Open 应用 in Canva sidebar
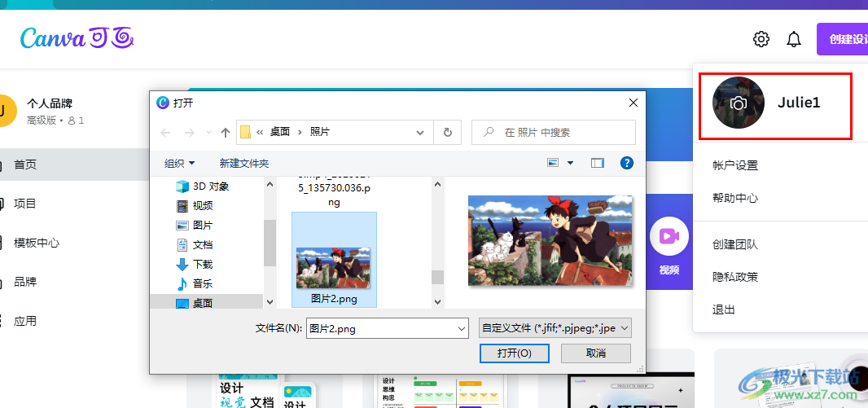The height and width of the screenshot is (408, 868). 25,321
